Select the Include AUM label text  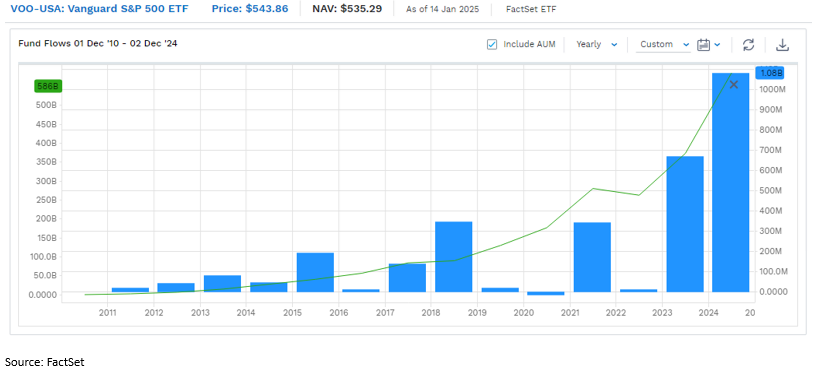click(529, 45)
